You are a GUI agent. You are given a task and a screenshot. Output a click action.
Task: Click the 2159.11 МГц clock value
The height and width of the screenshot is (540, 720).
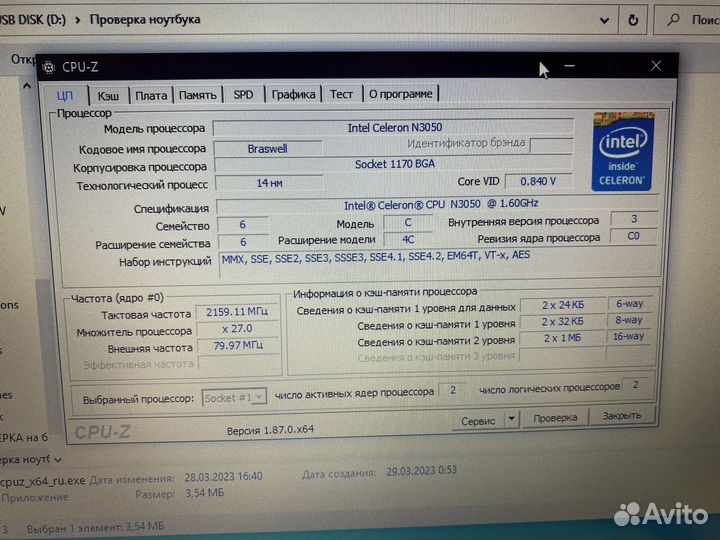237,312
